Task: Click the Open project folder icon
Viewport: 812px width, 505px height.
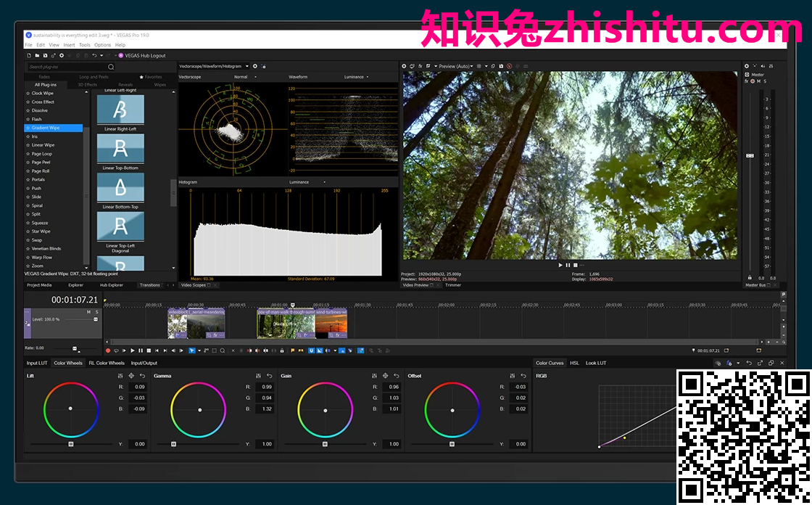Action: coord(37,55)
